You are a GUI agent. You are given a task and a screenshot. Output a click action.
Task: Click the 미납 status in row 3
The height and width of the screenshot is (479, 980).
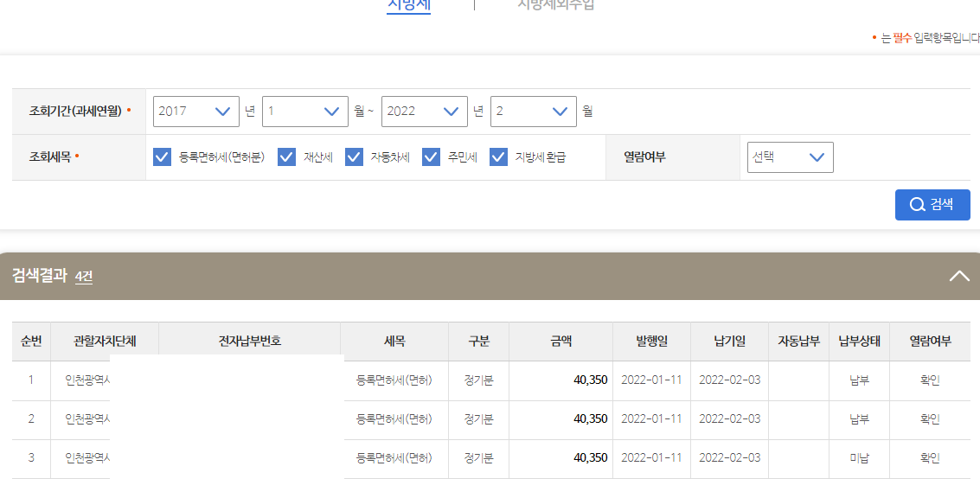coord(860,457)
